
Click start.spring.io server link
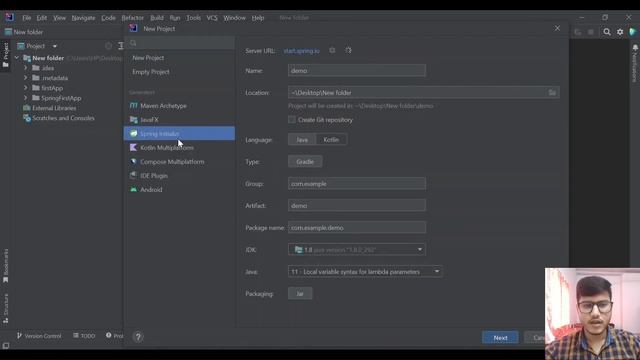[302, 51]
